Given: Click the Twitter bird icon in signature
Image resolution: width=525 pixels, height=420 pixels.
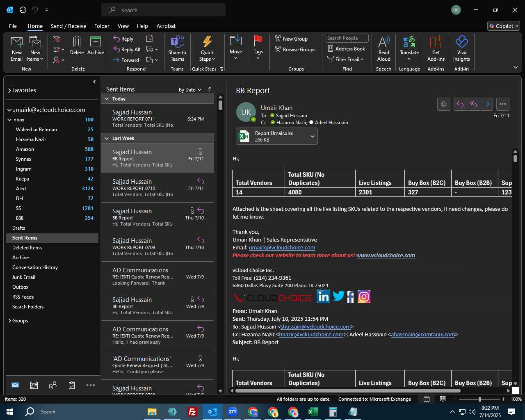Looking at the screenshot, I should tap(338, 296).
